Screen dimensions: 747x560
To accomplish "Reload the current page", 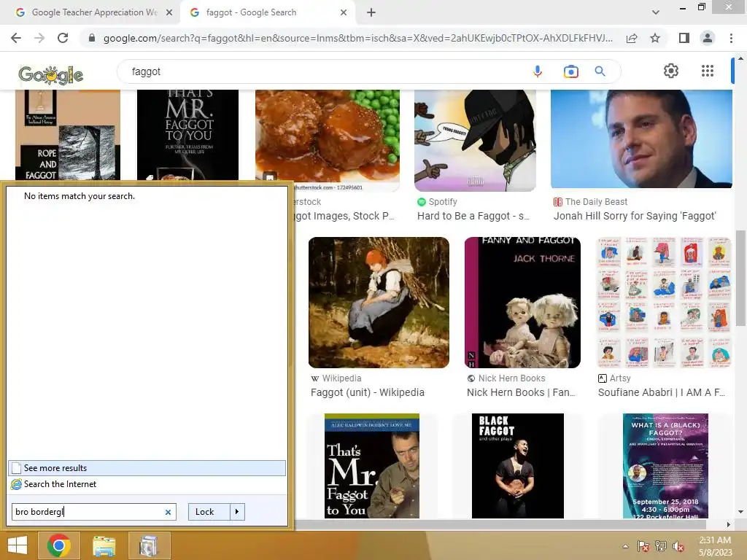I will click(x=63, y=38).
